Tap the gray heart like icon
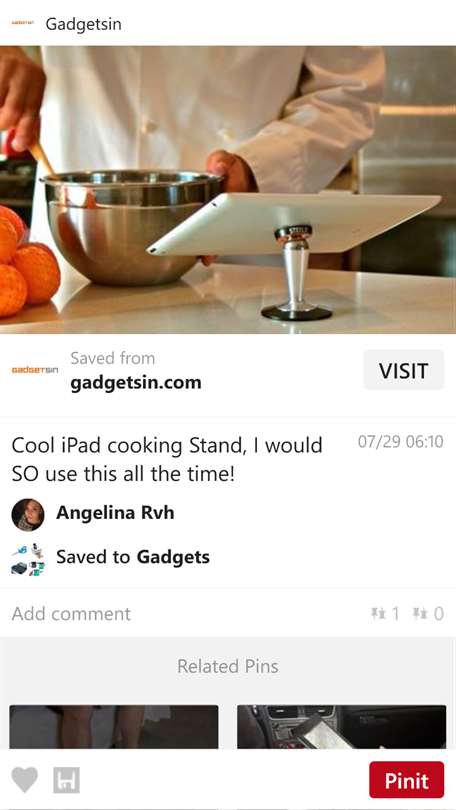This screenshot has width=456, height=810. 25,780
